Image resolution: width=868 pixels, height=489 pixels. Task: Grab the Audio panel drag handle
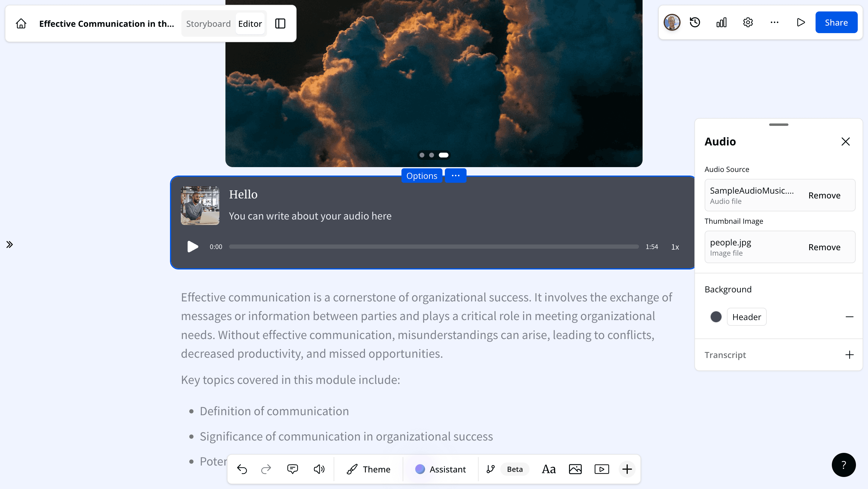click(778, 125)
